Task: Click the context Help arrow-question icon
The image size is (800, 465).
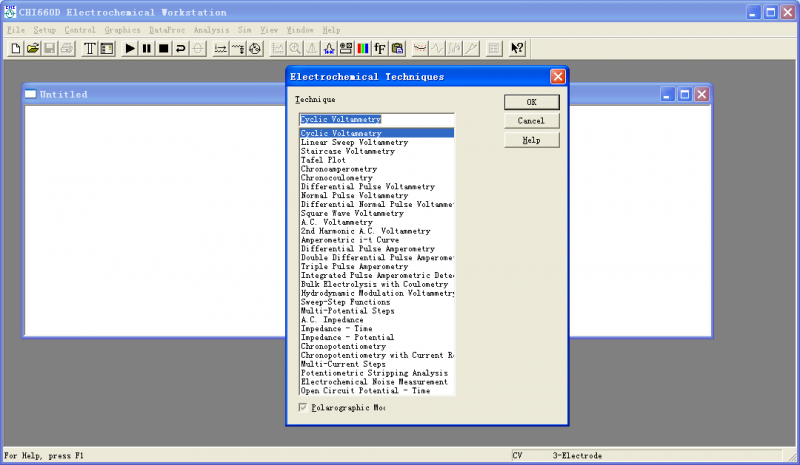Action: coord(516,48)
